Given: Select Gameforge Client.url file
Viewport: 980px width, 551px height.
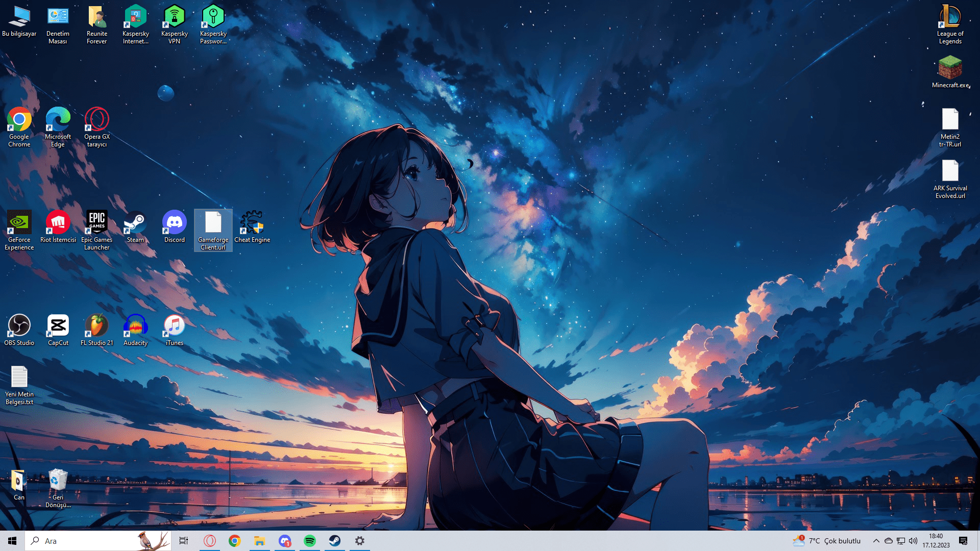Looking at the screenshot, I should pos(213,231).
